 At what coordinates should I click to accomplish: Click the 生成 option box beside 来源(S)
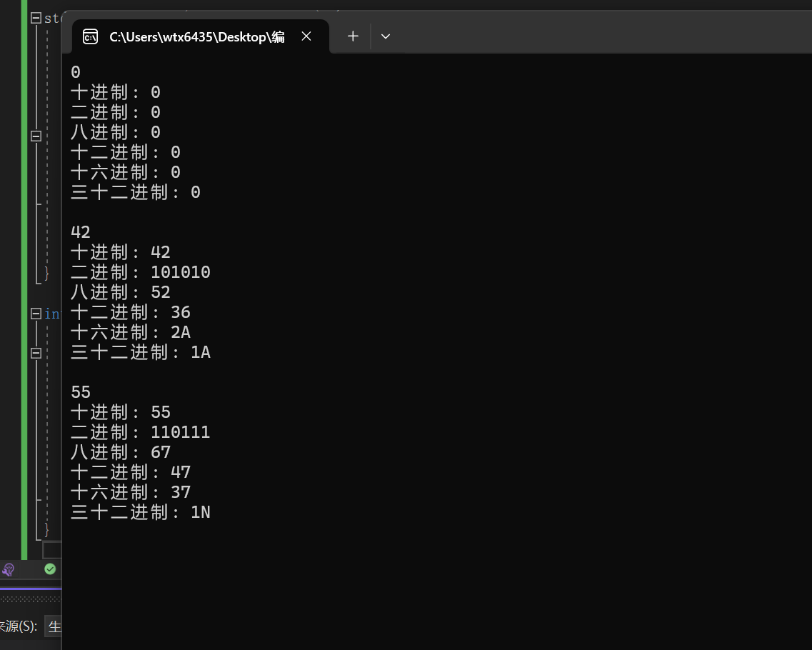coord(54,626)
